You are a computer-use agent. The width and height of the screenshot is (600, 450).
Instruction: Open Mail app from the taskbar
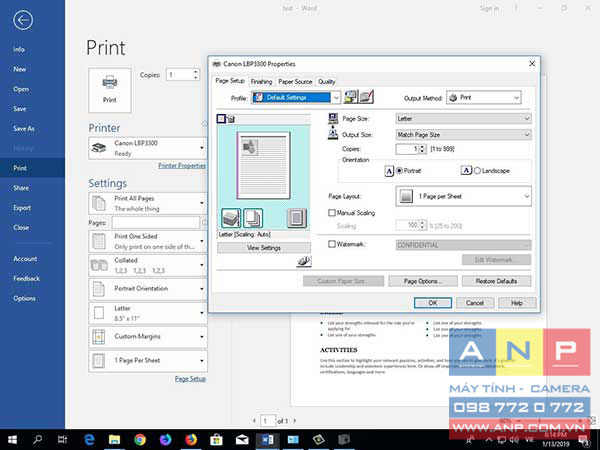[242, 440]
